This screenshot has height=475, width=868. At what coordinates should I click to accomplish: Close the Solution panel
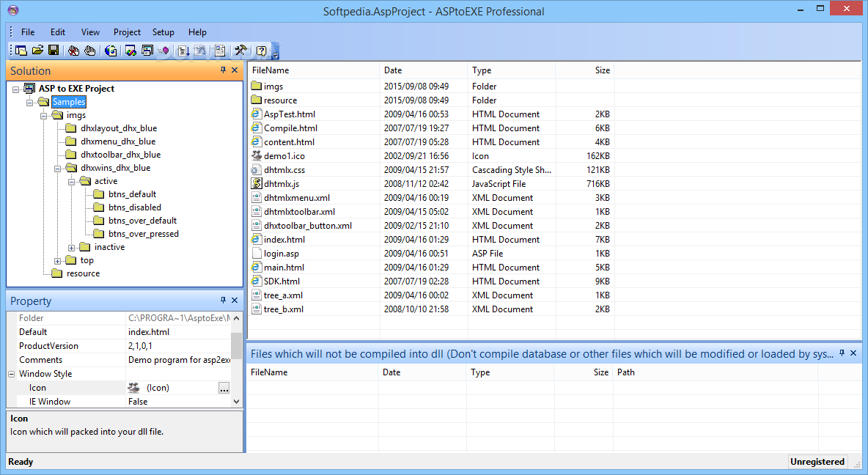click(x=235, y=70)
